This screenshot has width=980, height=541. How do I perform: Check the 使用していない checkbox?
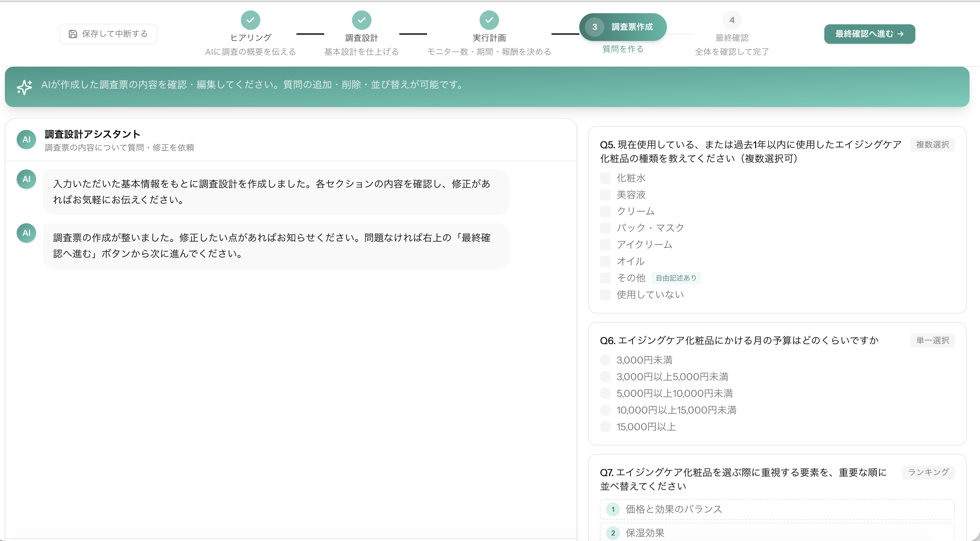[x=605, y=295]
